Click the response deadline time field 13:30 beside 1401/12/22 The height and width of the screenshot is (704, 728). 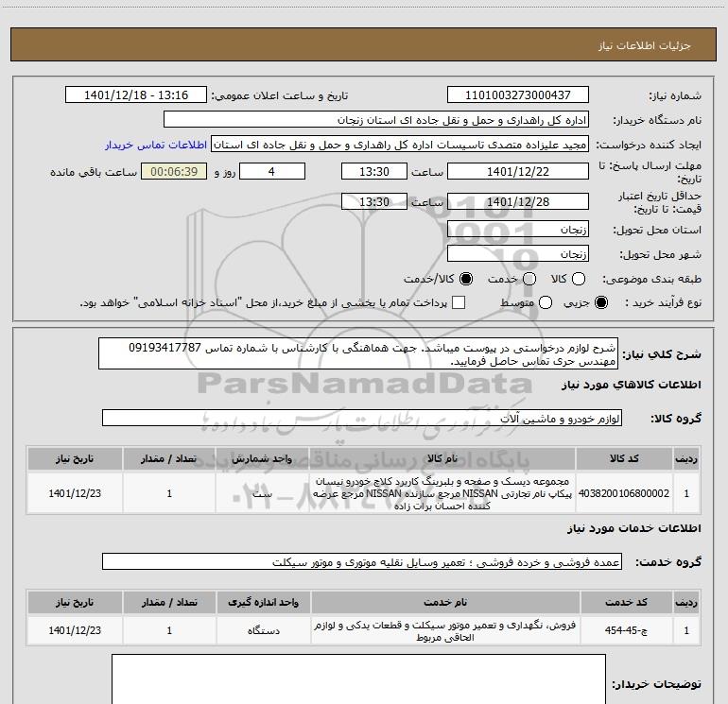coord(374,171)
